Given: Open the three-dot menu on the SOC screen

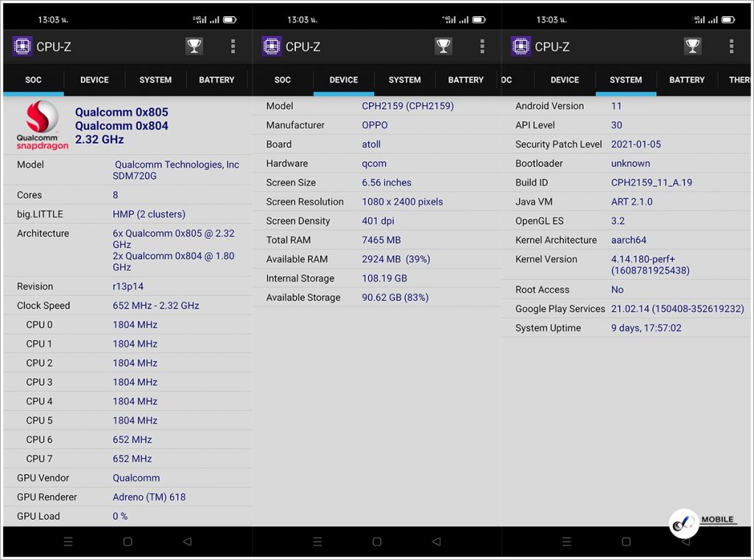Looking at the screenshot, I should tap(233, 46).
